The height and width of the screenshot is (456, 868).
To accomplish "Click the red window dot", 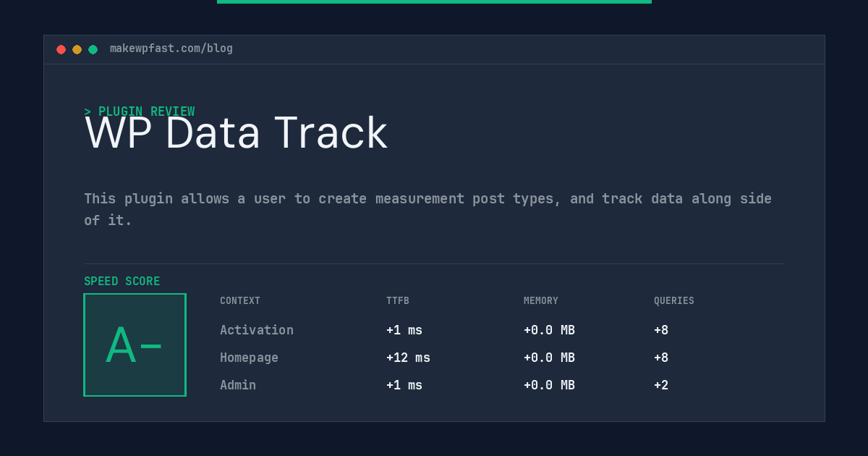I will pos(61,49).
